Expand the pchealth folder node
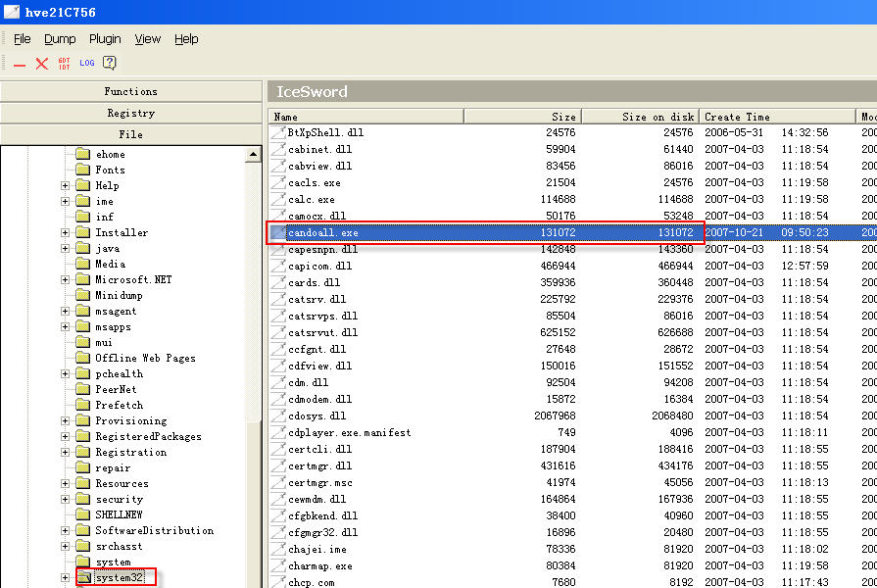Image resolution: width=877 pixels, height=588 pixels. click(66, 374)
